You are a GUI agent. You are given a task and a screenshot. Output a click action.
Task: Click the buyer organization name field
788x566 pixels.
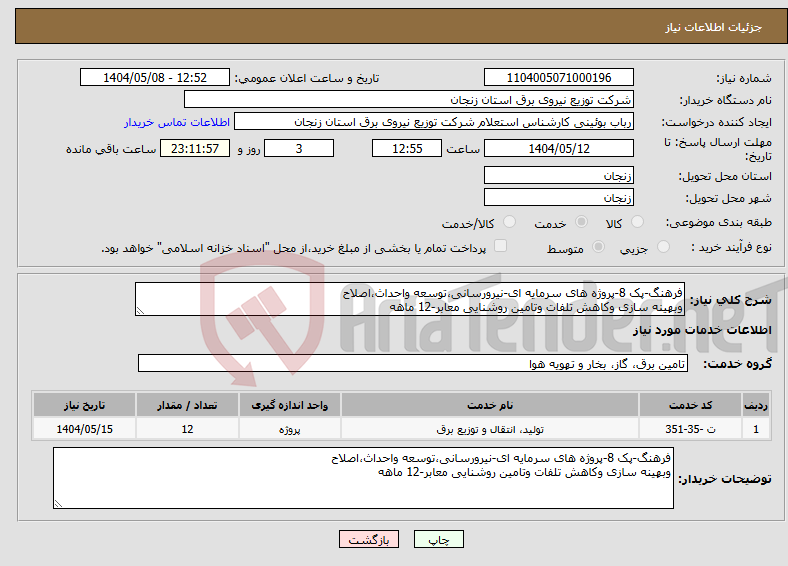tap(409, 100)
